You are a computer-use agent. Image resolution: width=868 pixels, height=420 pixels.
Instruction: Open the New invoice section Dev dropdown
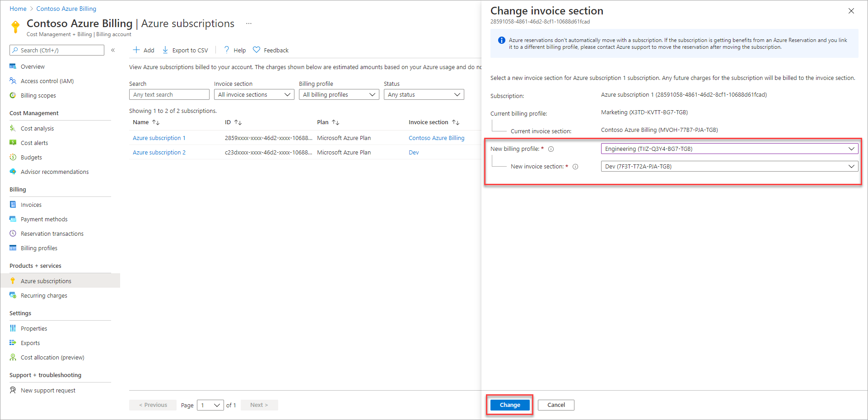[729, 166]
